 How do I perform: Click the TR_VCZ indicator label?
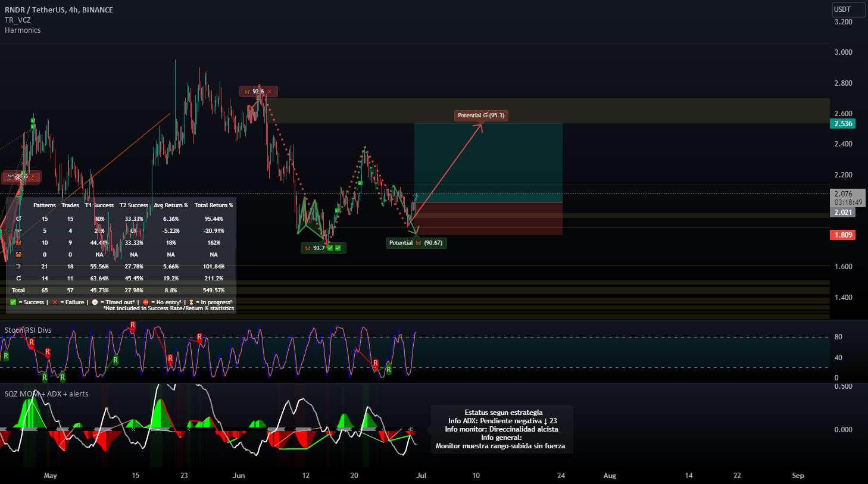pos(18,20)
